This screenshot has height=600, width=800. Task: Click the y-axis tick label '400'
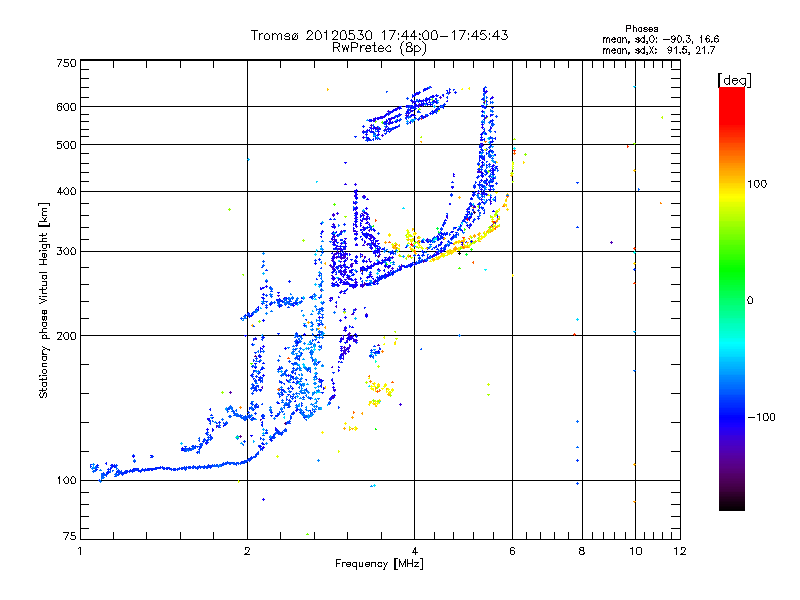coord(66,192)
